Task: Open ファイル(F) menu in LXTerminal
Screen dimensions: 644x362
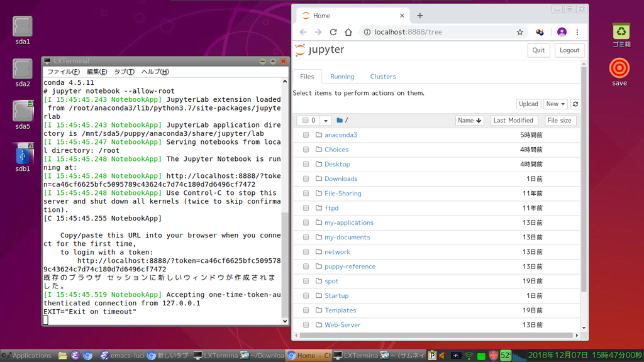Action: tap(64, 72)
